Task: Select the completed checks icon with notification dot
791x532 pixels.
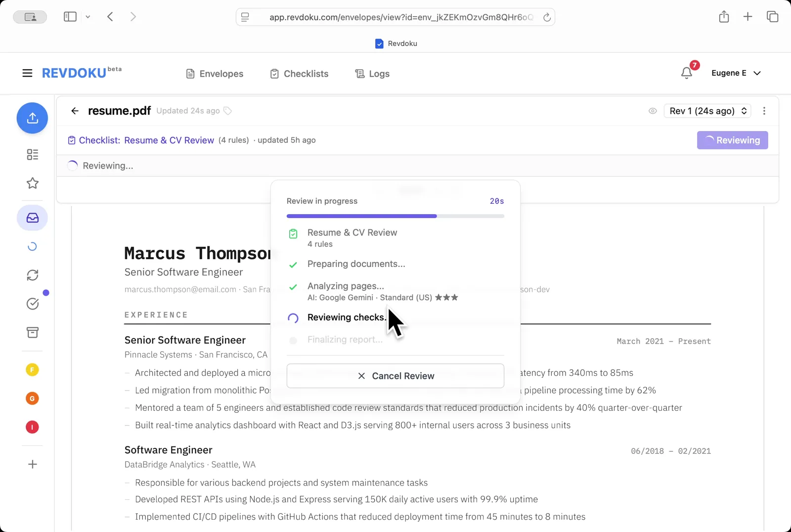Action: (x=33, y=304)
